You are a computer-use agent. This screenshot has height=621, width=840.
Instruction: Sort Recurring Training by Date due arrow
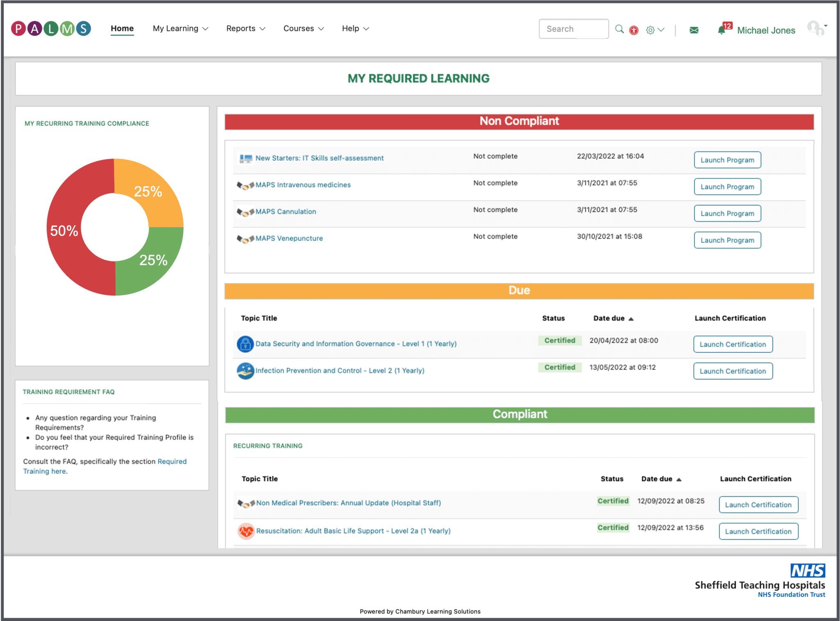679,479
